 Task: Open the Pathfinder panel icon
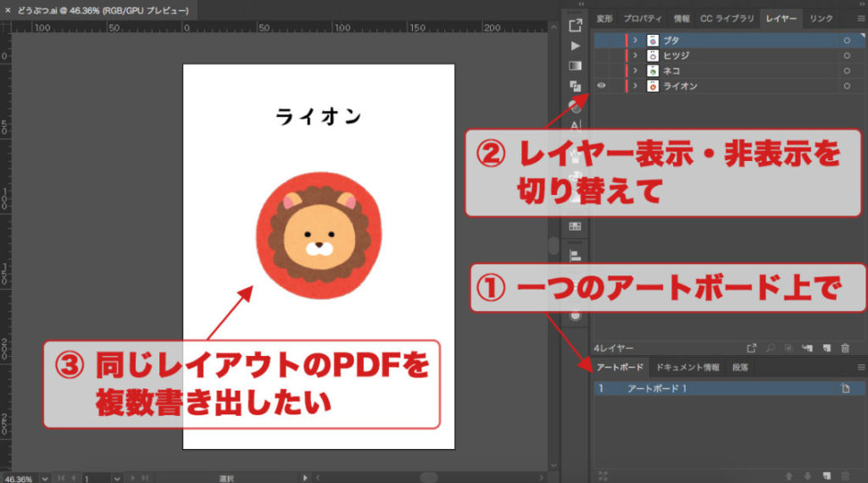click(576, 86)
